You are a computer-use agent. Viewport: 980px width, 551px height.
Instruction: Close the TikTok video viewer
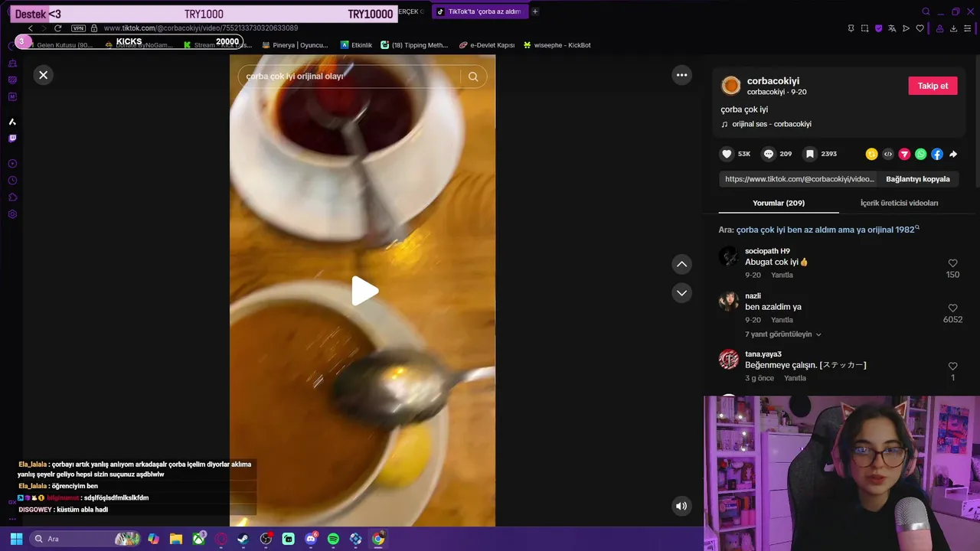pos(44,75)
